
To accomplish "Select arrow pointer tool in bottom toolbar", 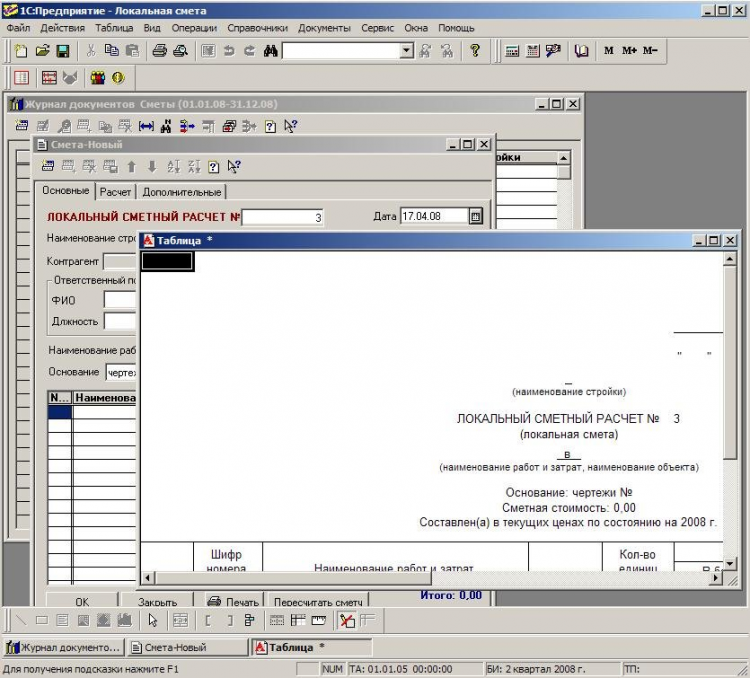I will [153, 621].
